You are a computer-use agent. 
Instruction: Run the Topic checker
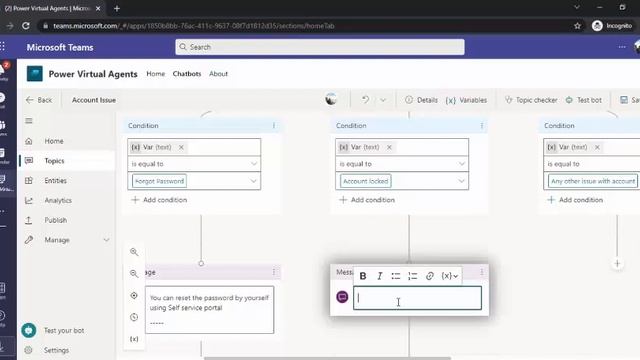(x=531, y=100)
